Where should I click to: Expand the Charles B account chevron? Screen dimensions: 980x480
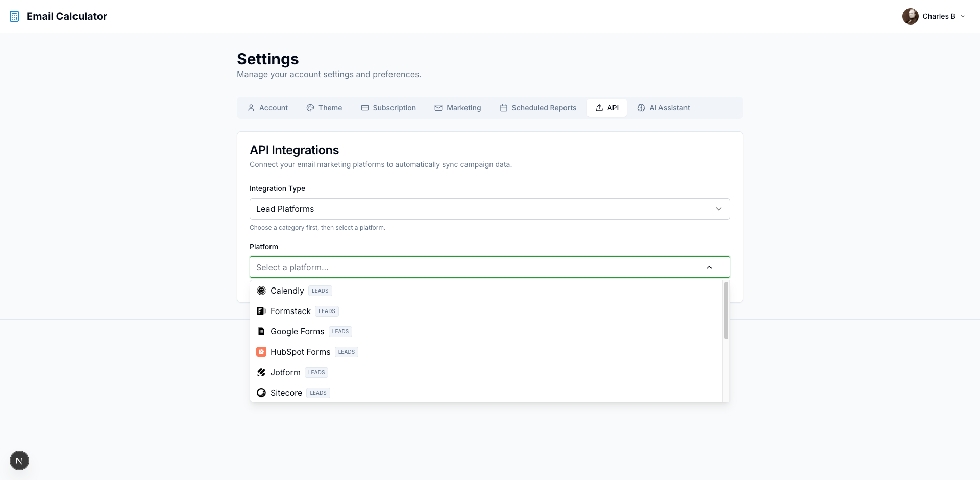[x=963, y=16]
